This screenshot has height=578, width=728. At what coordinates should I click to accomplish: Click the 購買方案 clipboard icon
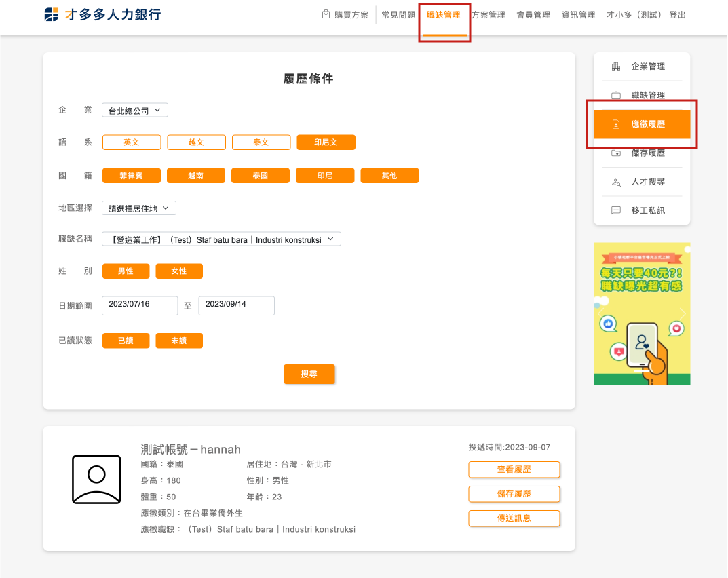pos(326,14)
